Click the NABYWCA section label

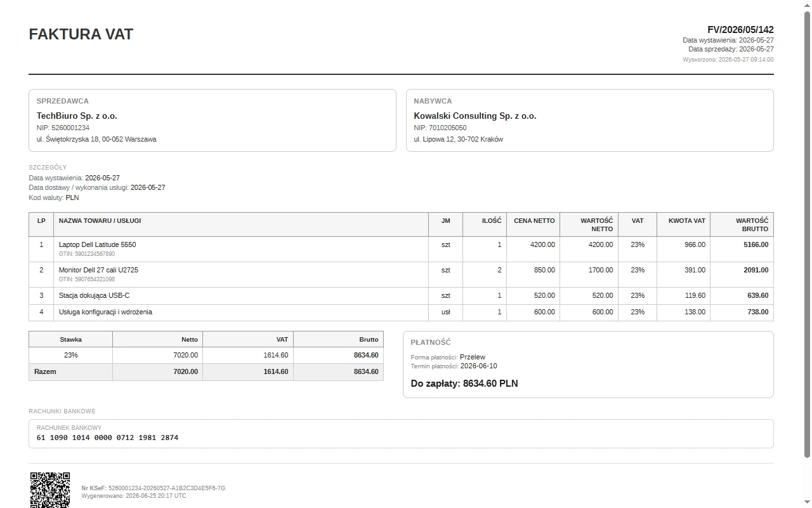click(x=433, y=101)
